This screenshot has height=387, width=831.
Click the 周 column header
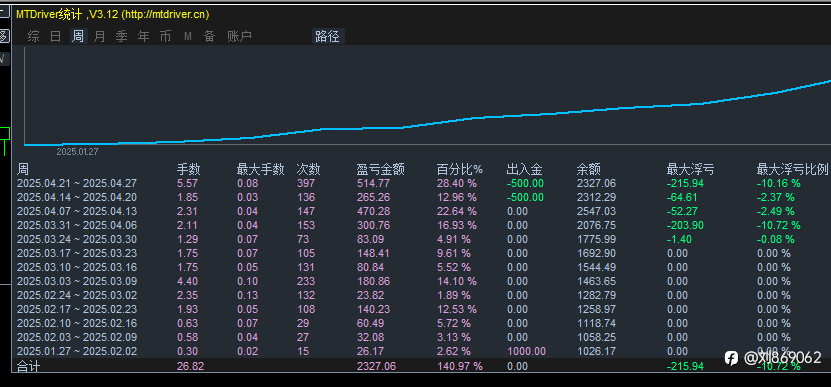click(x=23, y=170)
